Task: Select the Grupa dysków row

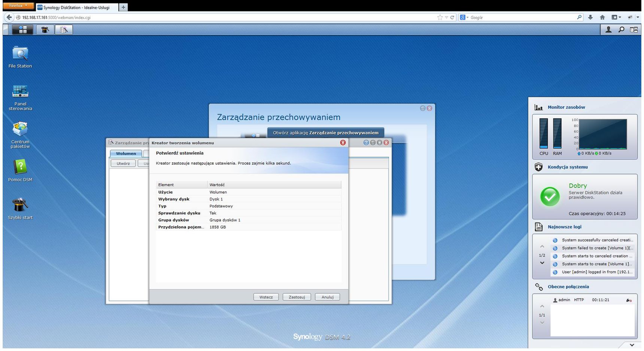Action: click(x=249, y=220)
